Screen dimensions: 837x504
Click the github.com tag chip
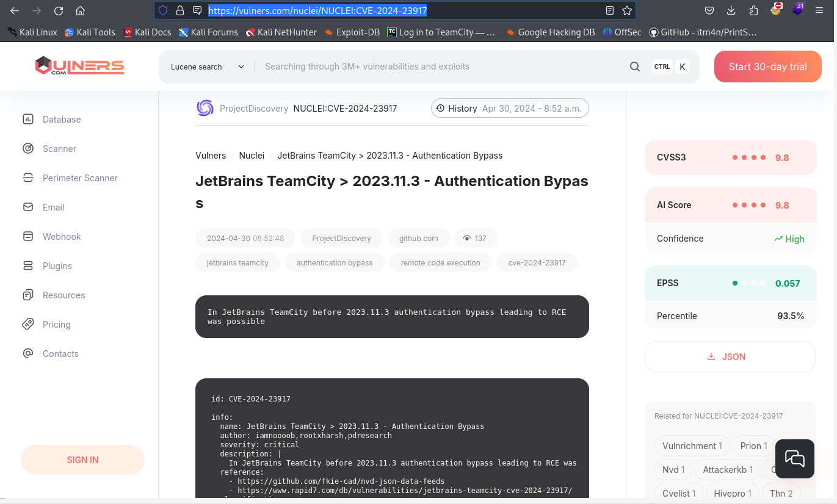[x=418, y=238]
